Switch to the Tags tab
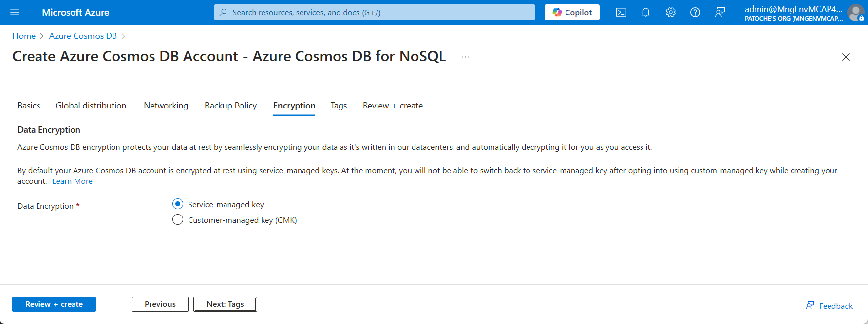Image resolution: width=868 pixels, height=324 pixels. (339, 106)
